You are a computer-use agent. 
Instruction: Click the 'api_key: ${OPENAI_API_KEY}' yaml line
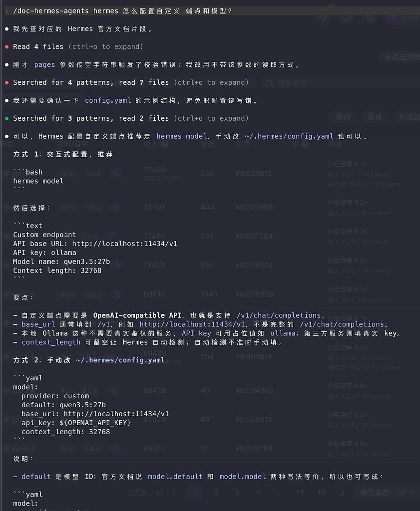(76, 423)
